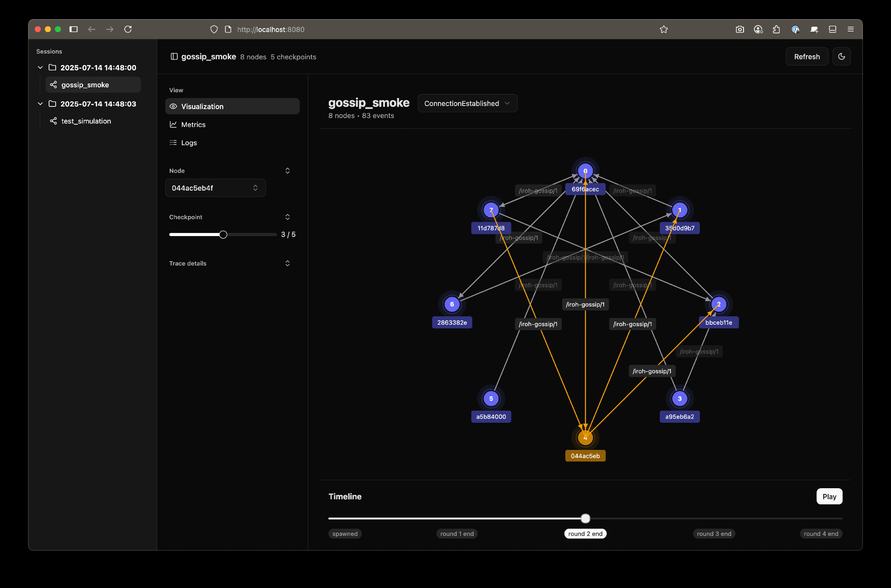Collapse the Trace details section

[287, 263]
